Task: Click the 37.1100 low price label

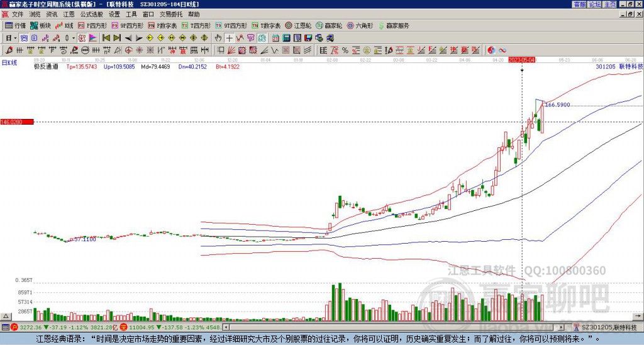Action: click(84, 239)
